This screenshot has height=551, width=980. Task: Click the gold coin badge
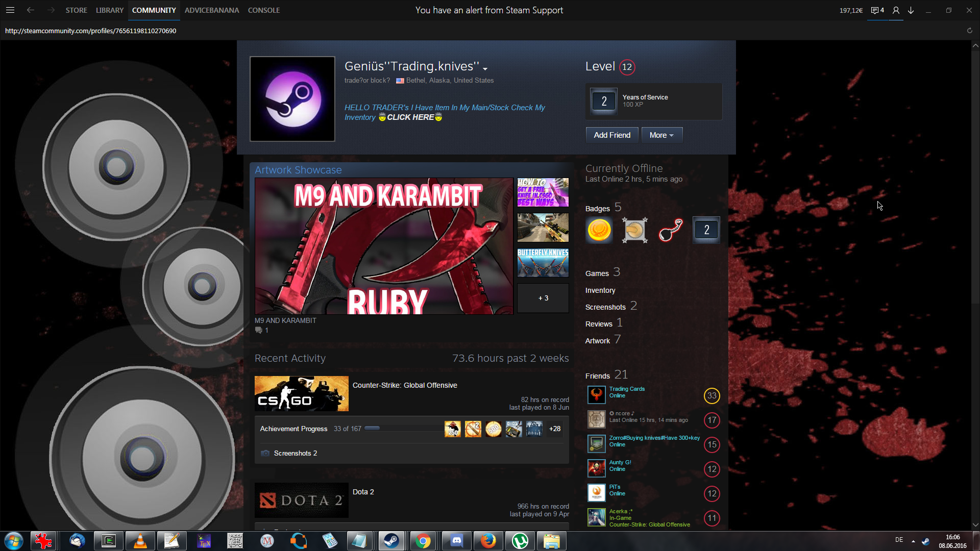click(599, 230)
